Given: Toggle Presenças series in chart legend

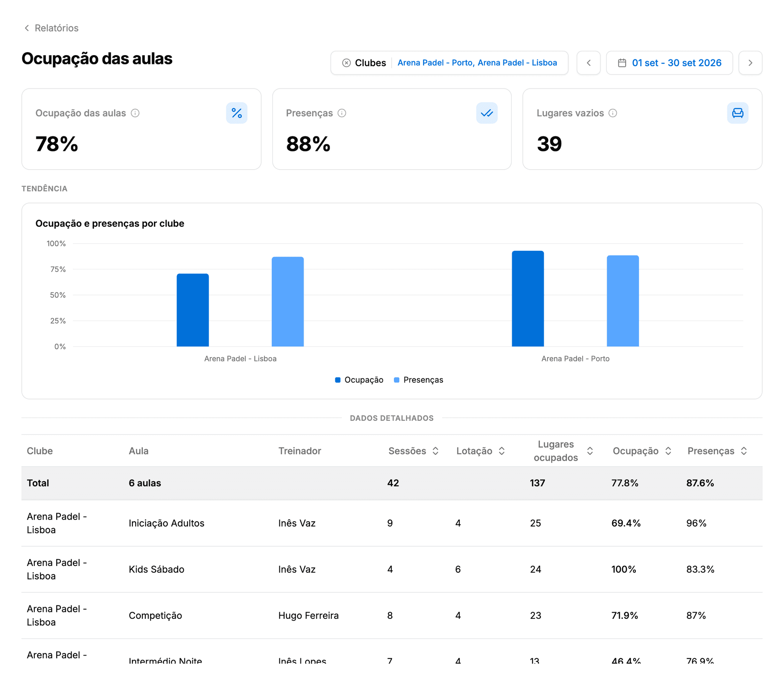Looking at the screenshot, I should 418,380.
